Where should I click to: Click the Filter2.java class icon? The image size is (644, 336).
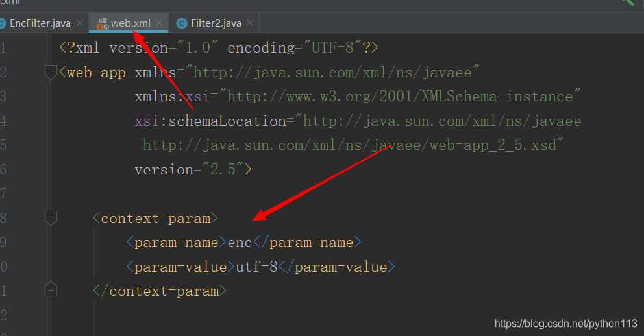tap(182, 24)
